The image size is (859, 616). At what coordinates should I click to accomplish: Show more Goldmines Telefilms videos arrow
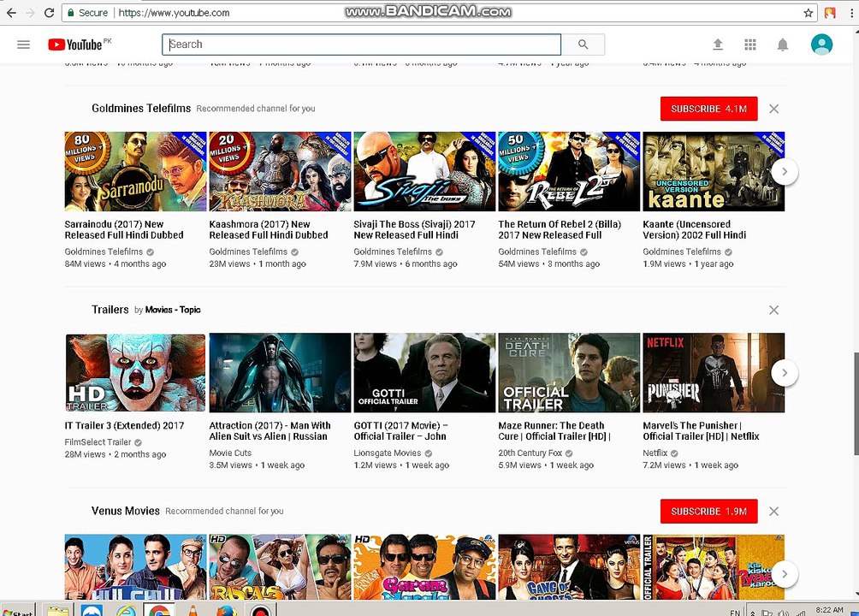click(x=785, y=171)
